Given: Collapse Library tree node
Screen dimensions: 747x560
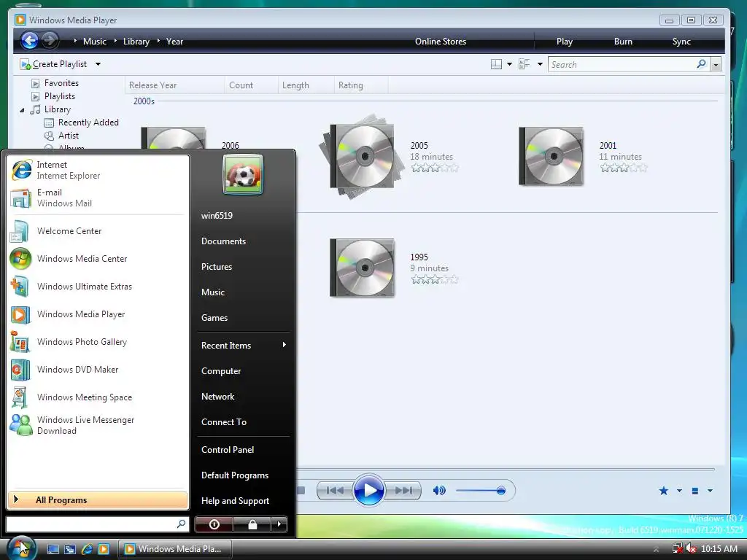Looking at the screenshot, I should (23, 110).
